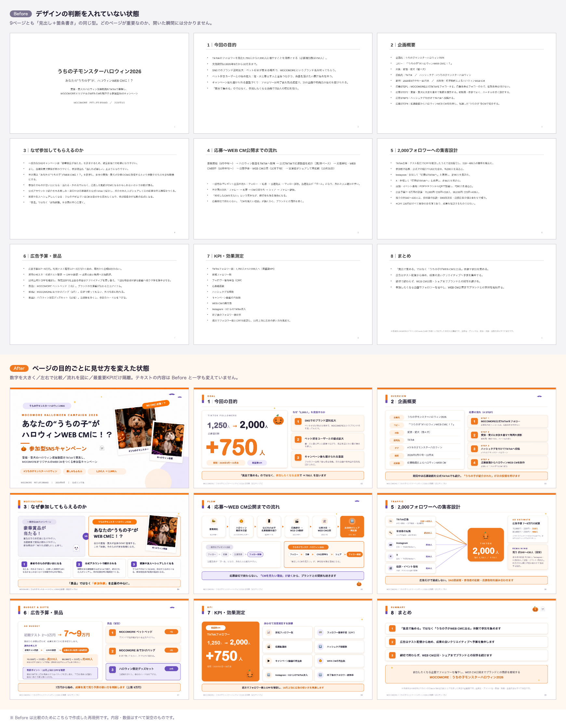Click the 店頭・イベント告知 row icon
The height and width of the screenshot is (728, 566).
point(390,568)
